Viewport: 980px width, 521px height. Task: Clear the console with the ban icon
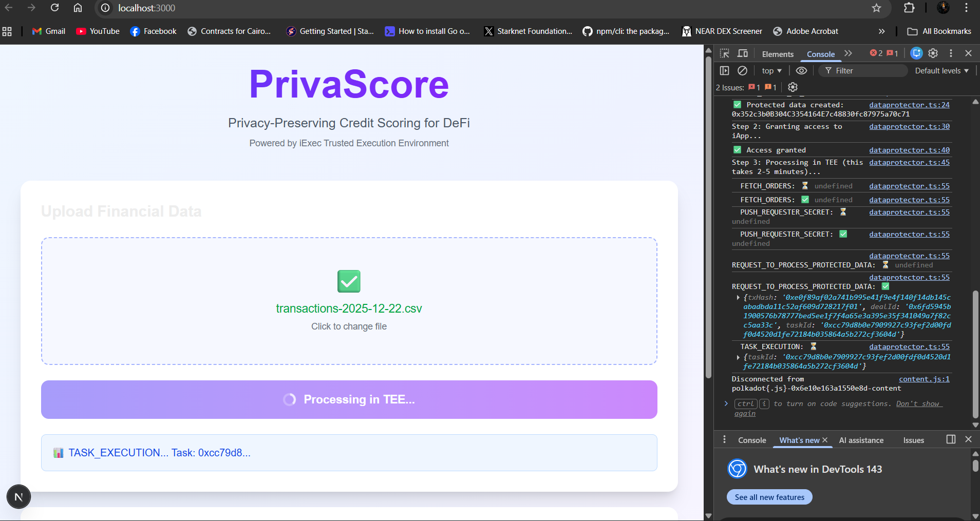742,71
